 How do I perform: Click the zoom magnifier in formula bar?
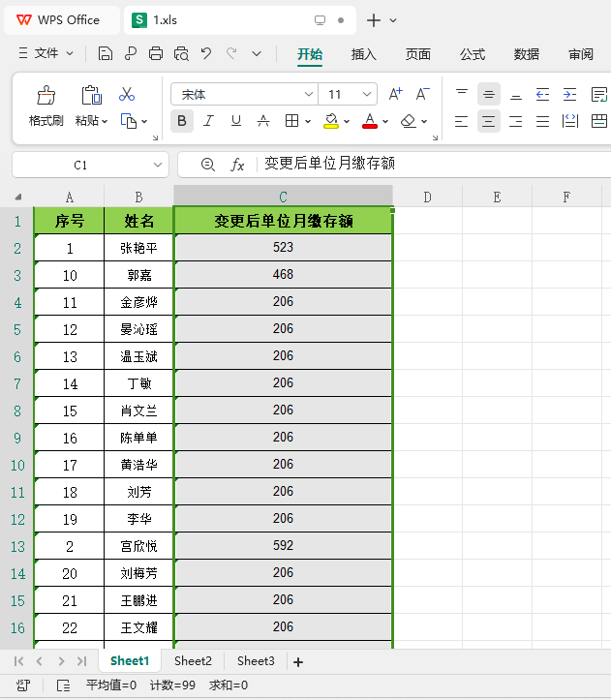point(207,165)
